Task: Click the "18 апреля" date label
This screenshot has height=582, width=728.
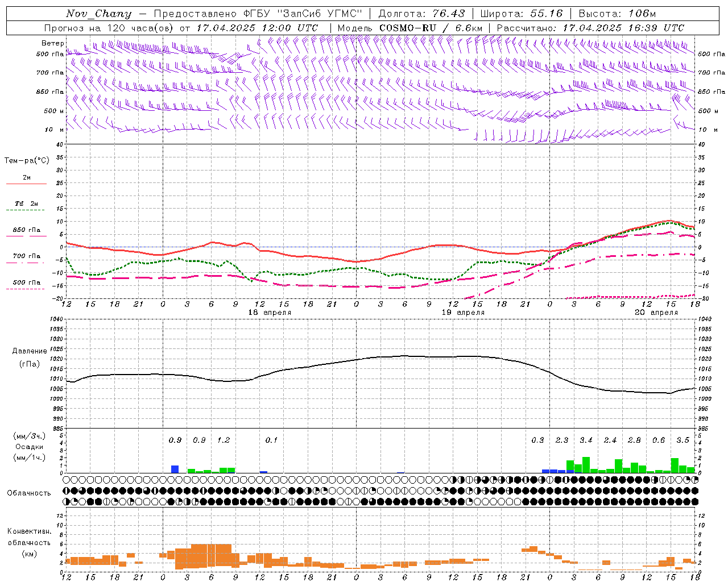Action: click(x=270, y=313)
